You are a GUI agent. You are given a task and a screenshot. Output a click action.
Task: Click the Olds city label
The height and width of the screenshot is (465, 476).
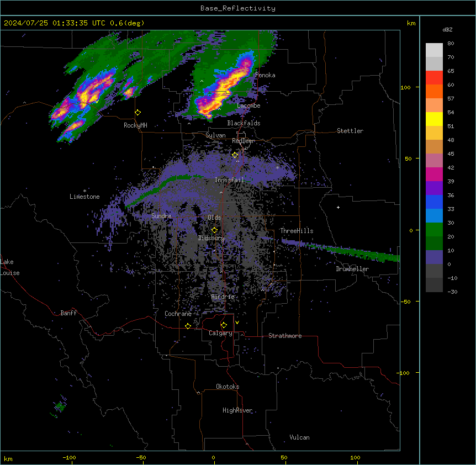point(214,218)
